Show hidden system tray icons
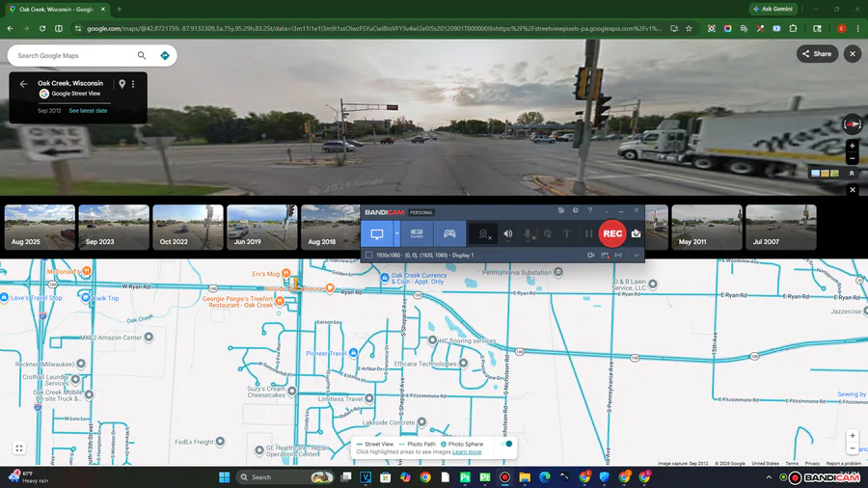868x488 pixels. (769, 477)
